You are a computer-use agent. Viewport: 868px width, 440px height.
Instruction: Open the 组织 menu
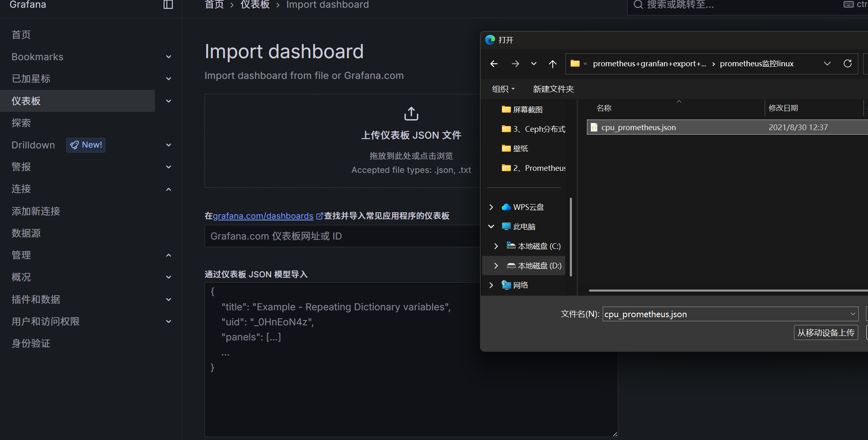(503, 89)
